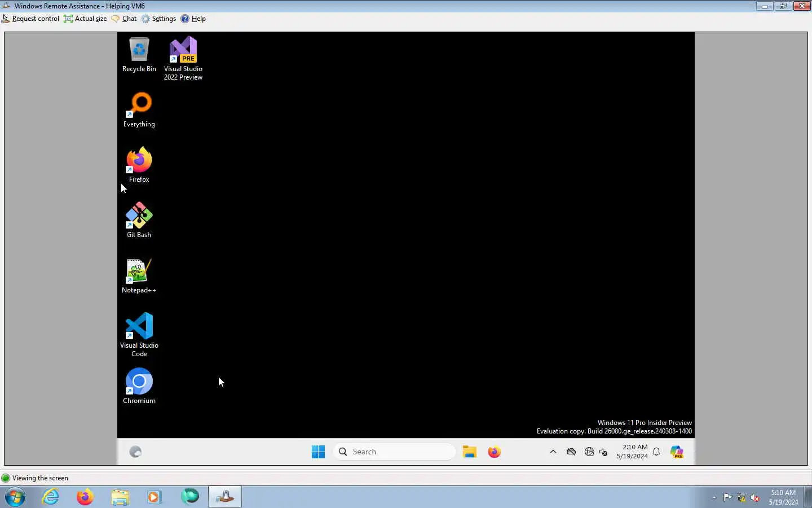This screenshot has width=812, height=508.
Task: Launch Firefox from the host taskbar
Action: [x=85, y=497]
